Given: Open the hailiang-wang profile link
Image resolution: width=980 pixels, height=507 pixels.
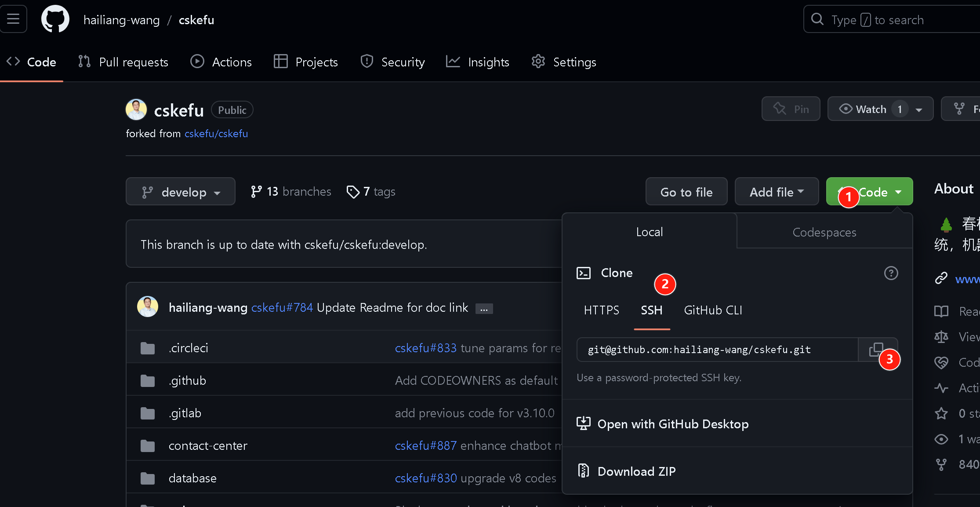Looking at the screenshot, I should pyautogui.click(x=121, y=20).
